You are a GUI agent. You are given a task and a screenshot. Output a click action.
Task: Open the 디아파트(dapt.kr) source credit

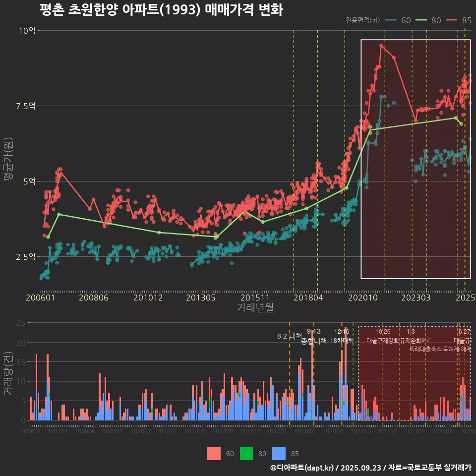pos(302,468)
